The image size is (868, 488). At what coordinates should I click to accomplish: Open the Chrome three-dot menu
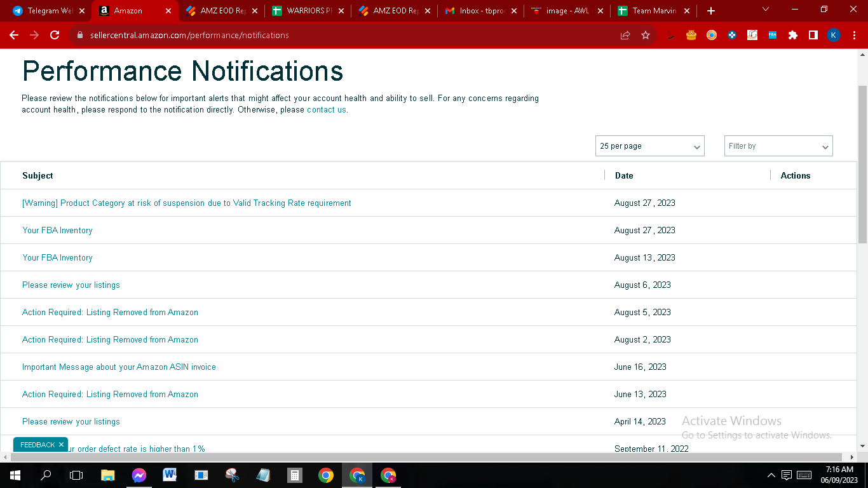click(x=854, y=36)
